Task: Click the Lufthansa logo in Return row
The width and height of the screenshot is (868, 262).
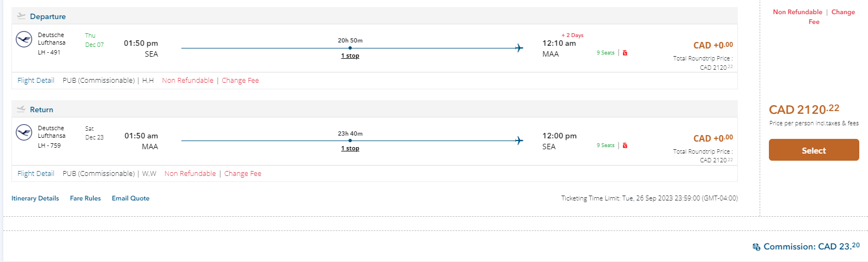Action: coord(24,132)
